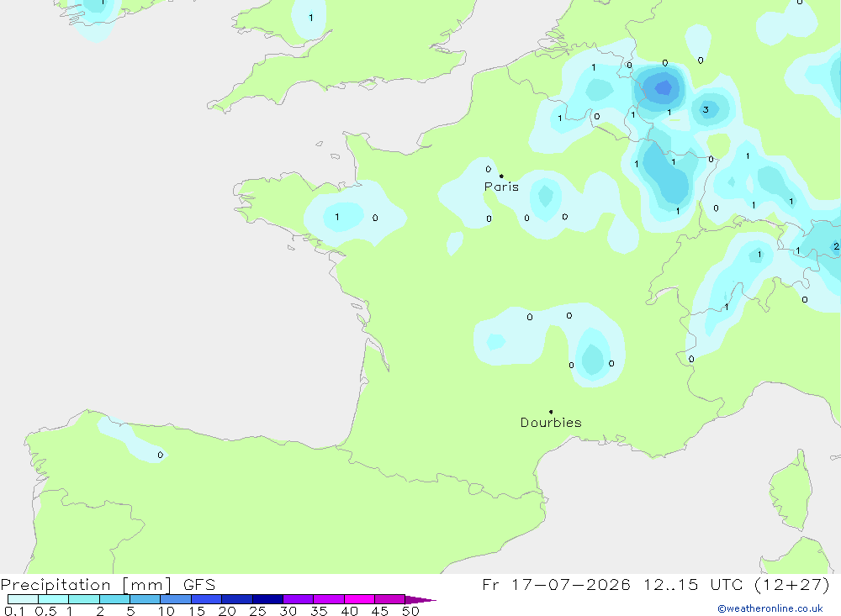Select the black dot marking Dourbies

click(551, 412)
